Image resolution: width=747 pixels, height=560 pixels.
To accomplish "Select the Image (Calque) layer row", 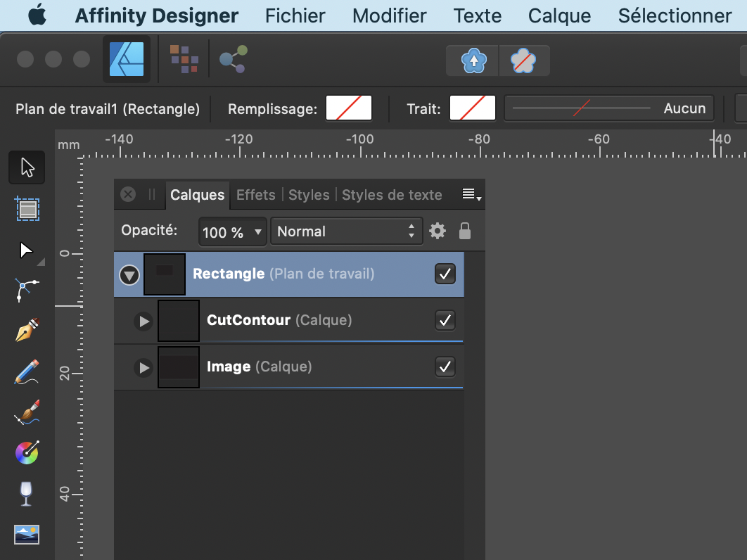I will coord(289,367).
